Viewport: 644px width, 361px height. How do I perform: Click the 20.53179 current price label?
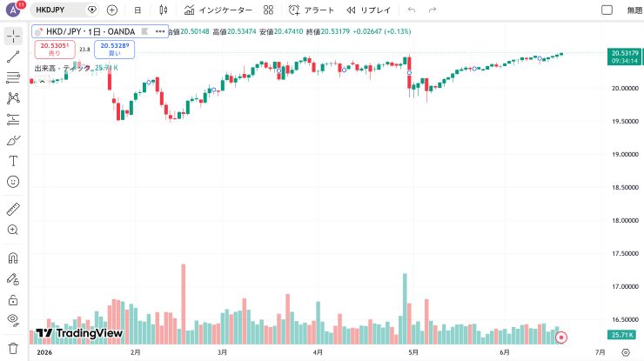pyautogui.click(x=625, y=57)
